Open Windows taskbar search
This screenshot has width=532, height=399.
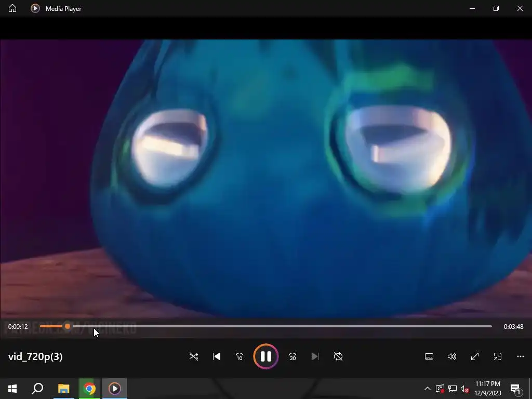(x=37, y=389)
